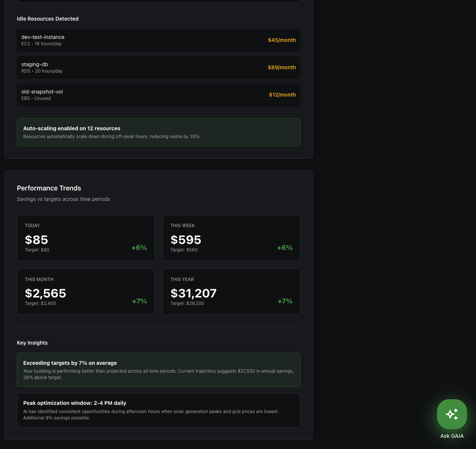The height and width of the screenshot is (449, 476).
Task: Click the +7% indicator in This Year card
Action: coord(285,301)
